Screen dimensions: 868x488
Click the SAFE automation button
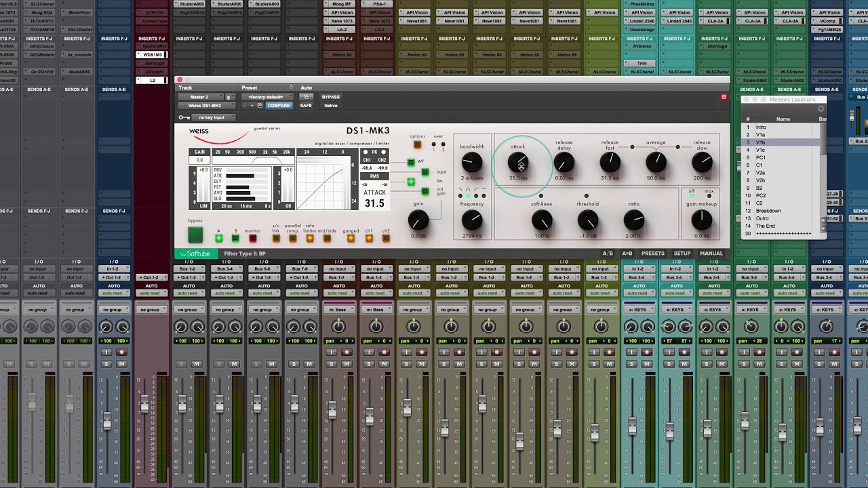[307, 106]
